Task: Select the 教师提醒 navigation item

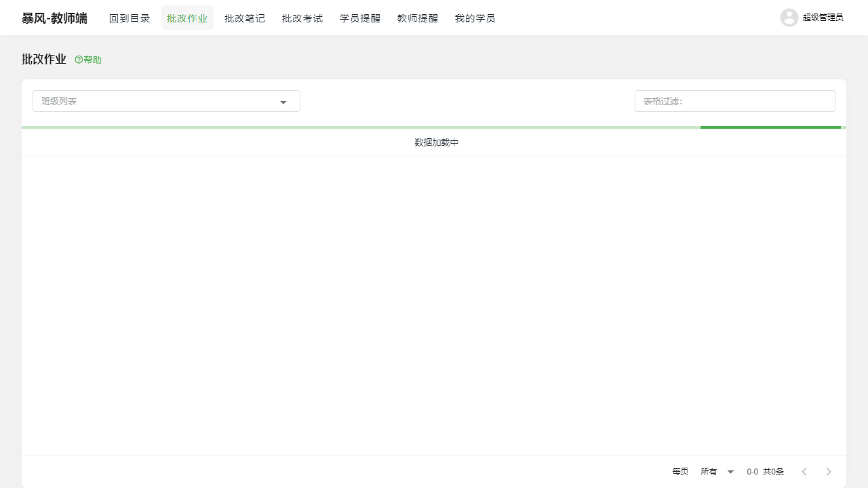Action: (417, 18)
